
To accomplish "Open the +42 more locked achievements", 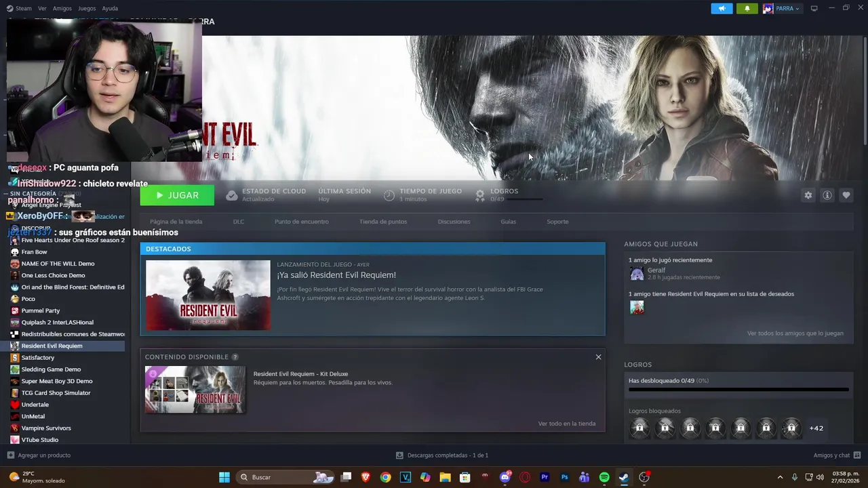I will [x=816, y=428].
